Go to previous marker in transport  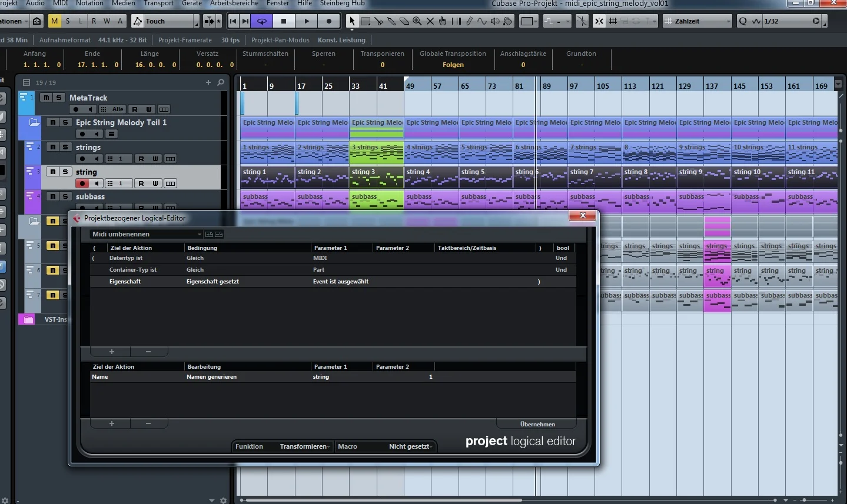click(233, 21)
